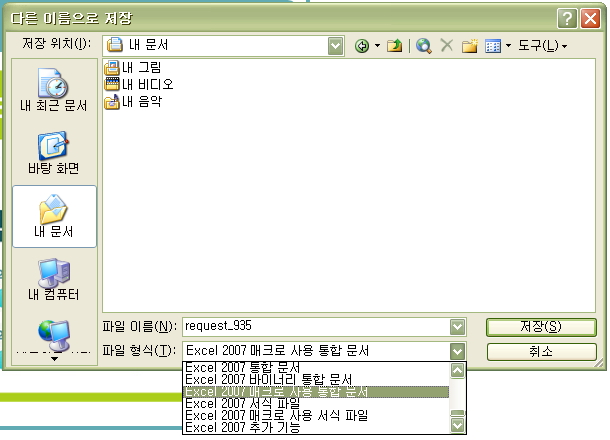Select 내 최근 문서 in places bar

pyautogui.click(x=54, y=90)
